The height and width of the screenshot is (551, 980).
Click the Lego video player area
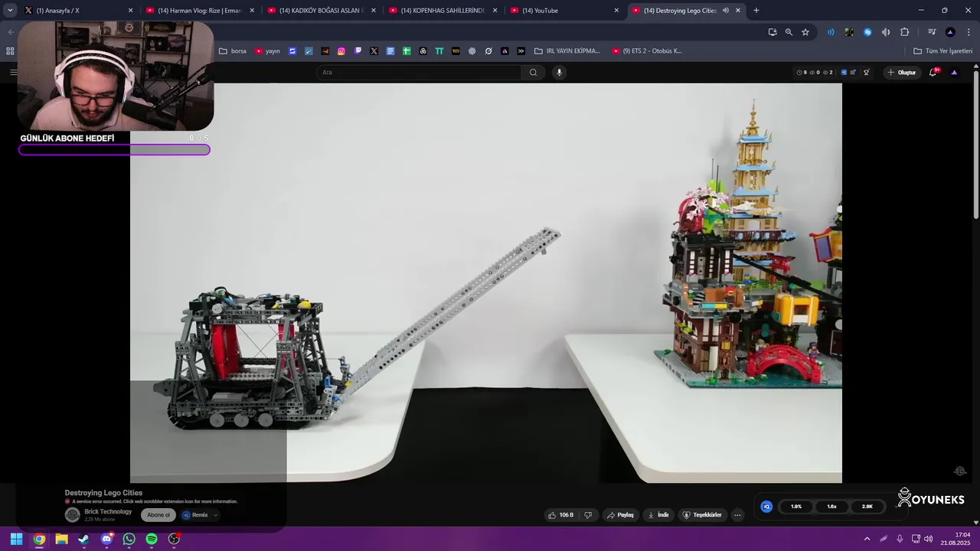486,283
